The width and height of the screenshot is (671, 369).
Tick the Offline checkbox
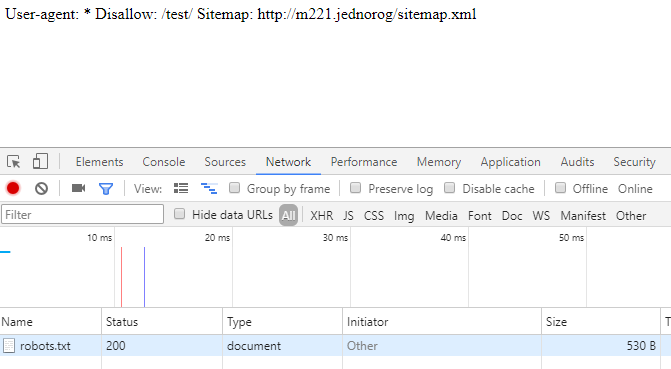[560, 188]
